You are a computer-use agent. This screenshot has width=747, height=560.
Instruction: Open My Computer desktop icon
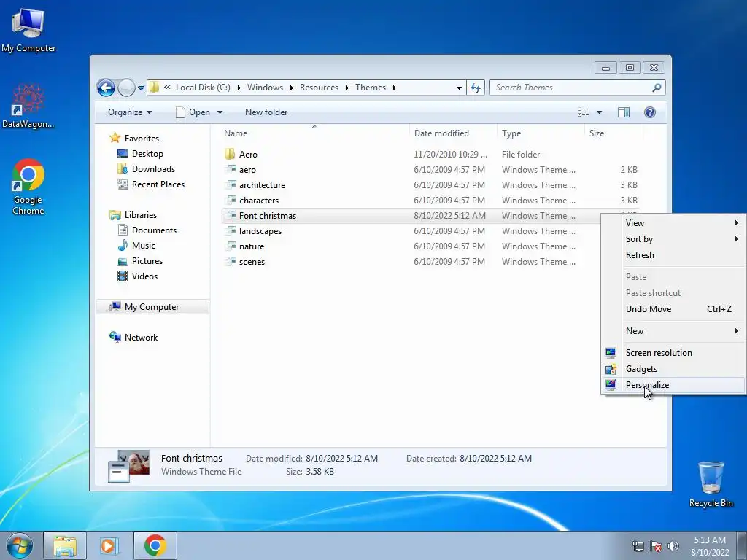tap(28, 29)
